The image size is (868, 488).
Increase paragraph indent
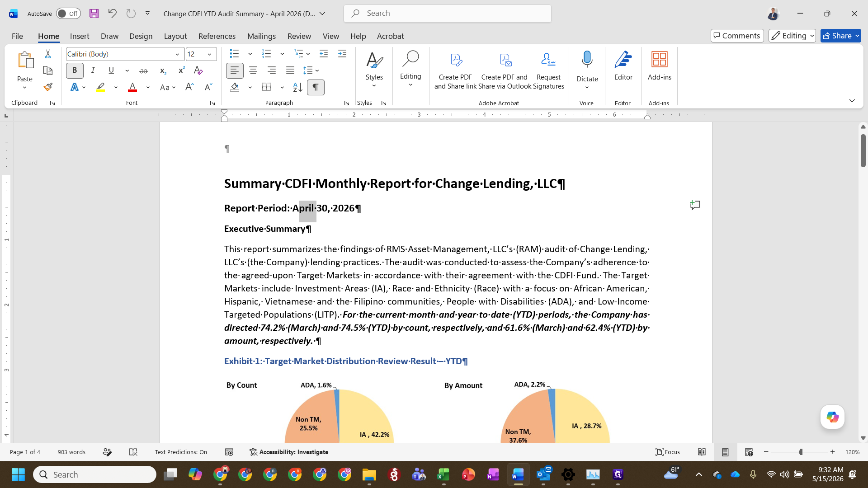pos(342,54)
